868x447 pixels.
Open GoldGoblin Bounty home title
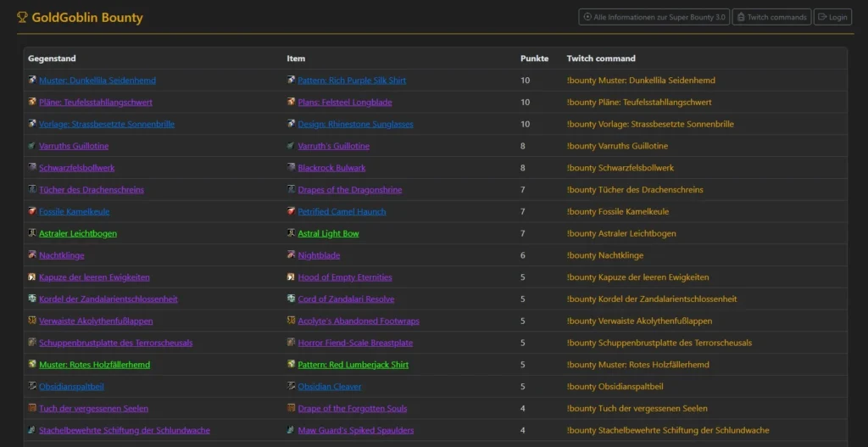point(87,18)
